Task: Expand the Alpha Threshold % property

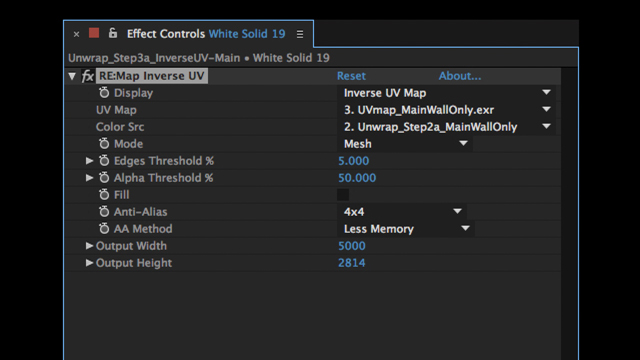Action: pos(89,178)
